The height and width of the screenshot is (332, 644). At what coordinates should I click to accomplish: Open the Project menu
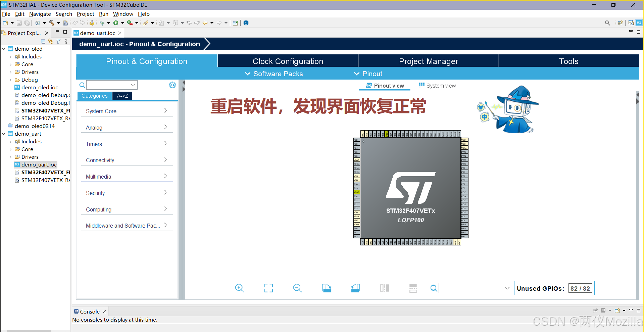pos(86,14)
